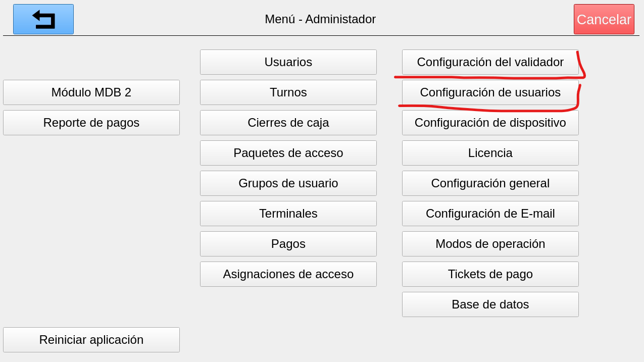Select the Licencia button
Viewport: 644px width, 362px height.
click(x=490, y=153)
